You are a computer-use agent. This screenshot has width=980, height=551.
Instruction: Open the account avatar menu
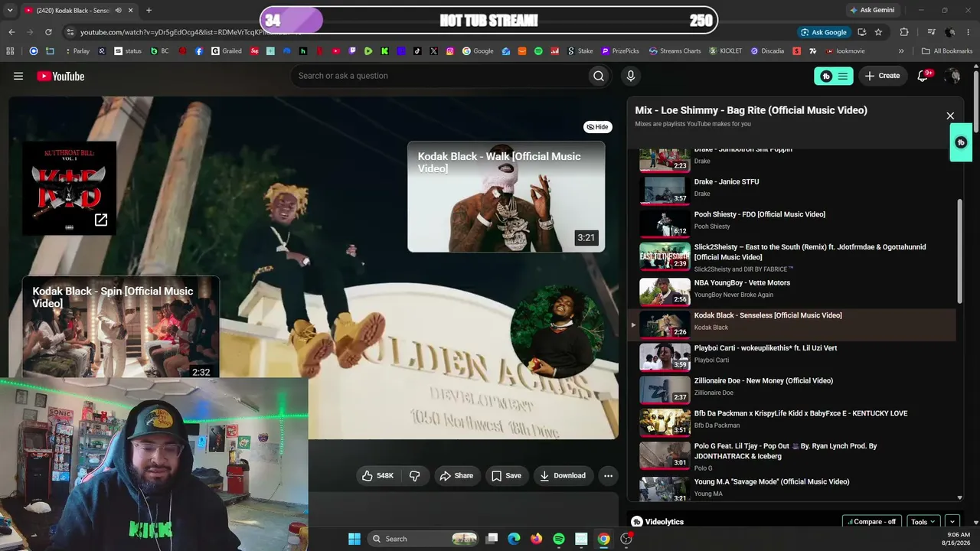point(952,76)
